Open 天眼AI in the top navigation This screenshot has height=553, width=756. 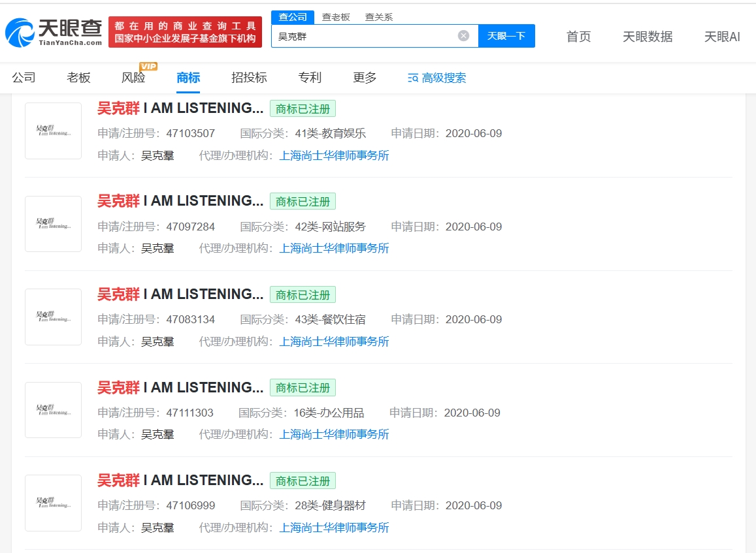(722, 37)
